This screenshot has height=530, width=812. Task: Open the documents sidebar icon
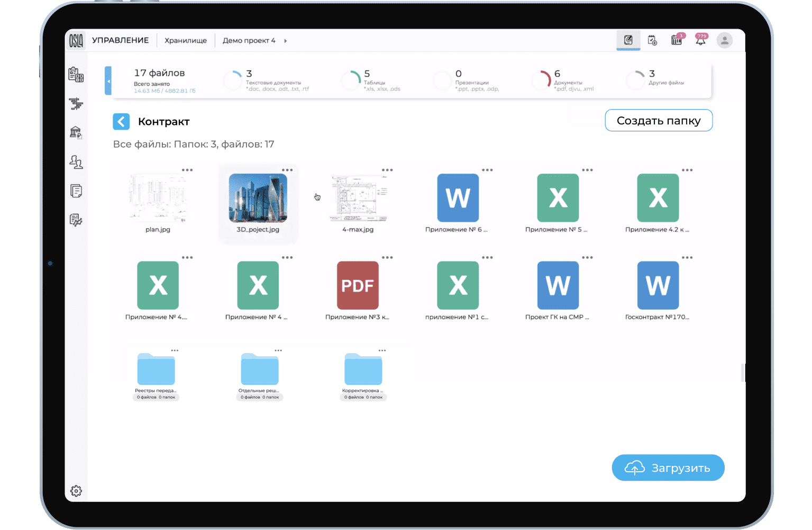(x=76, y=191)
